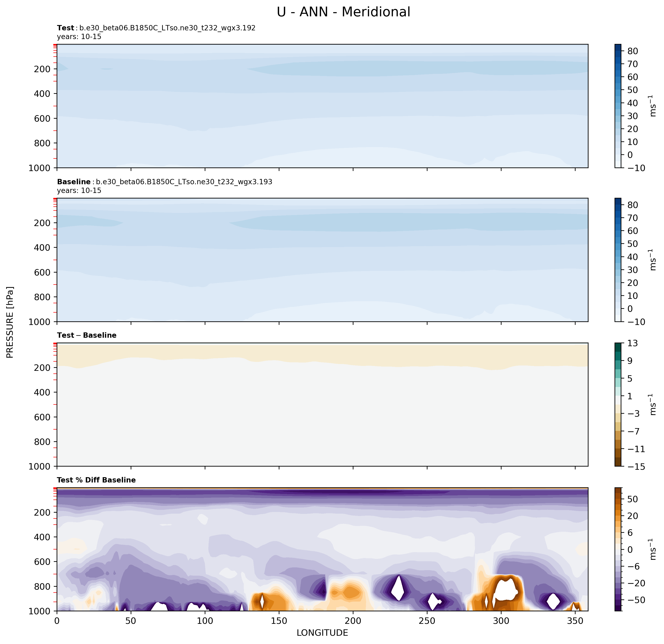Click the brown-green difference colorbar
664x644 pixels.
tap(618, 404)
